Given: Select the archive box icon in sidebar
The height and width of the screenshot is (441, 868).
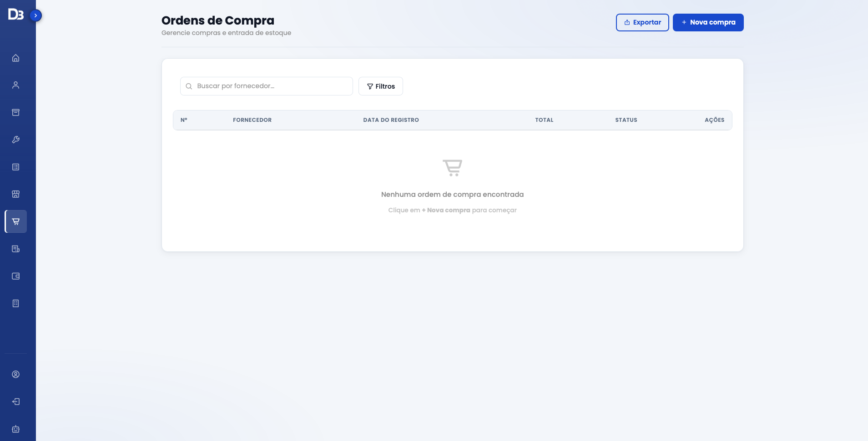Looking at the screenshot, I should 15,112.
